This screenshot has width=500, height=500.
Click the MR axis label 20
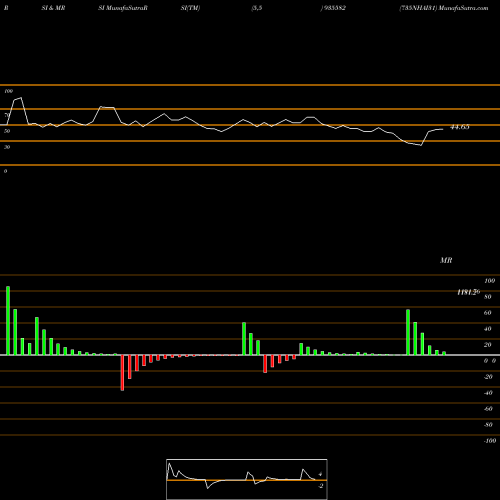[487, 345]
